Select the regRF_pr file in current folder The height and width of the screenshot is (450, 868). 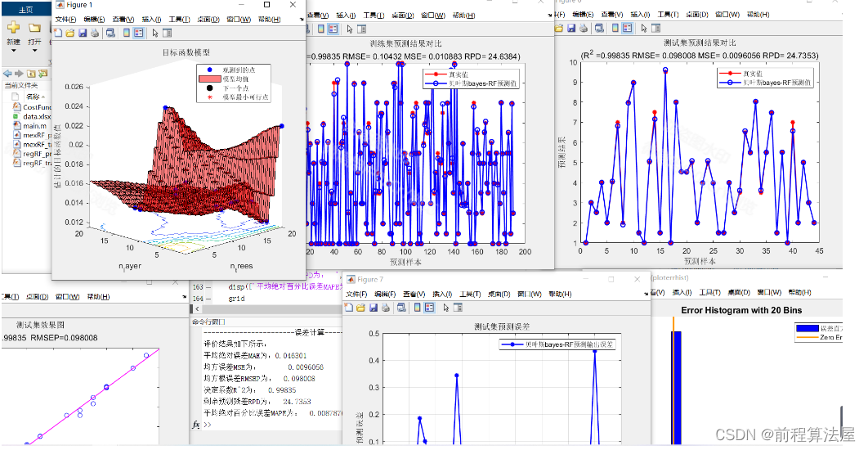31,154
